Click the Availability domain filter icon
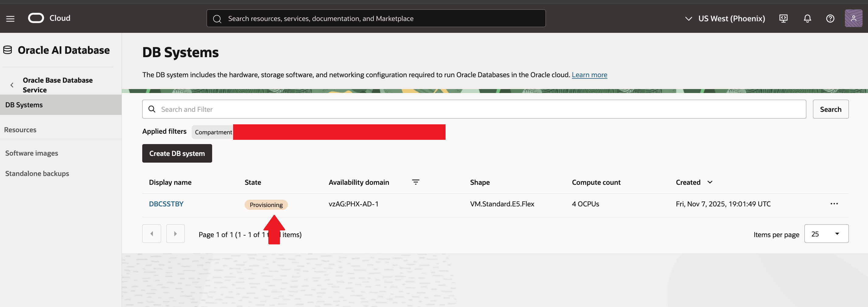Image resolution: width=868 pixels, height=307 pixels. [415, 182]
